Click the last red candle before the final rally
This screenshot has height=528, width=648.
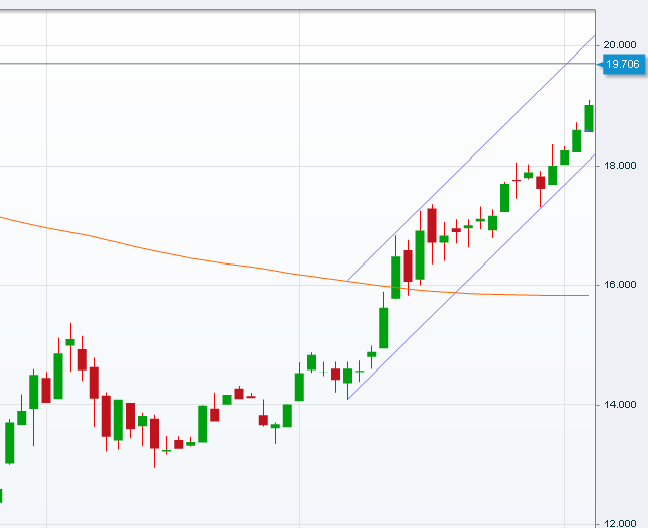[x=541, y=182]
